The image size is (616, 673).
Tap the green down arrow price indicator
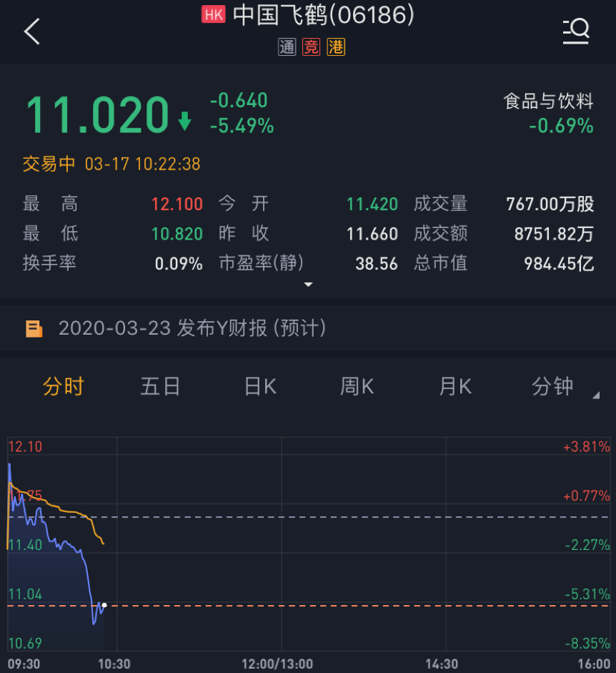point(185,122)
